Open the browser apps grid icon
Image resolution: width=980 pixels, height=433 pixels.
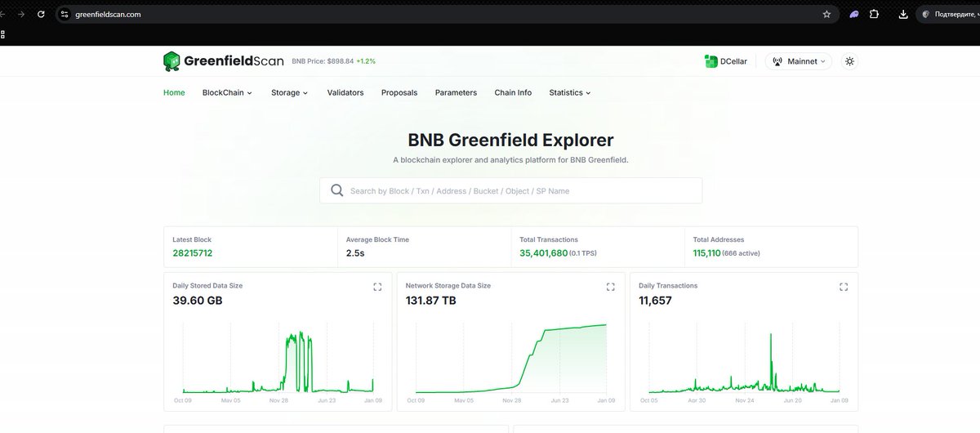click(x=2, y=34)
